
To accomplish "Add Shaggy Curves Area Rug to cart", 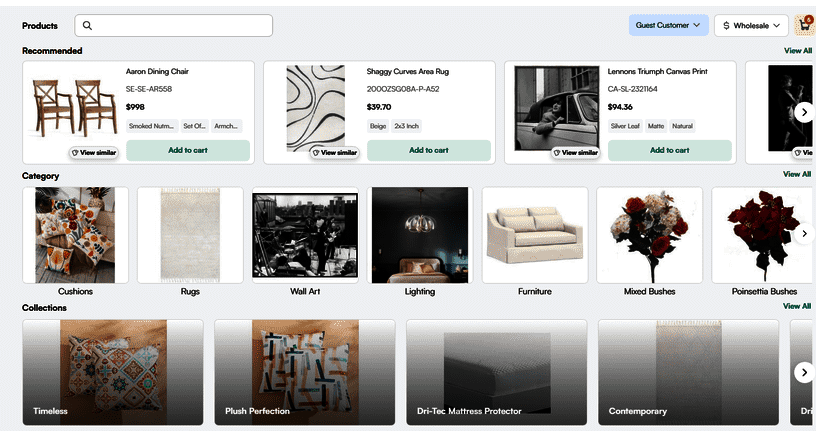I will click(x=428, y=150).
